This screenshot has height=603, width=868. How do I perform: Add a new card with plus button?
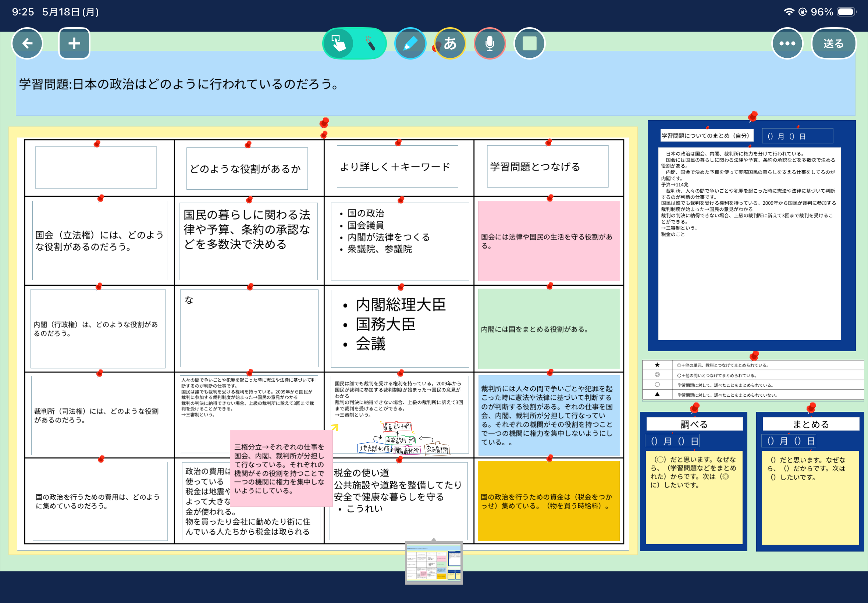pyautogui.click(x=74, y=43)
